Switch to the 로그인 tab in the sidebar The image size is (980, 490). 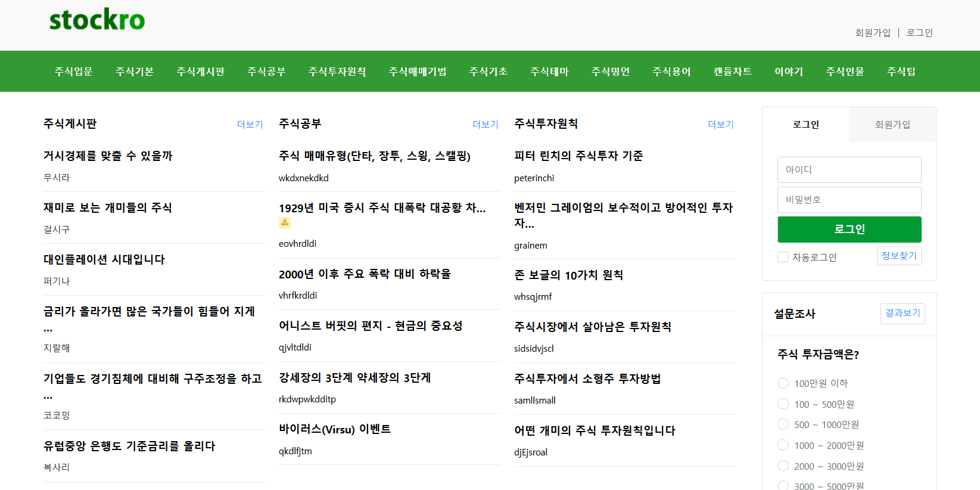806,125
